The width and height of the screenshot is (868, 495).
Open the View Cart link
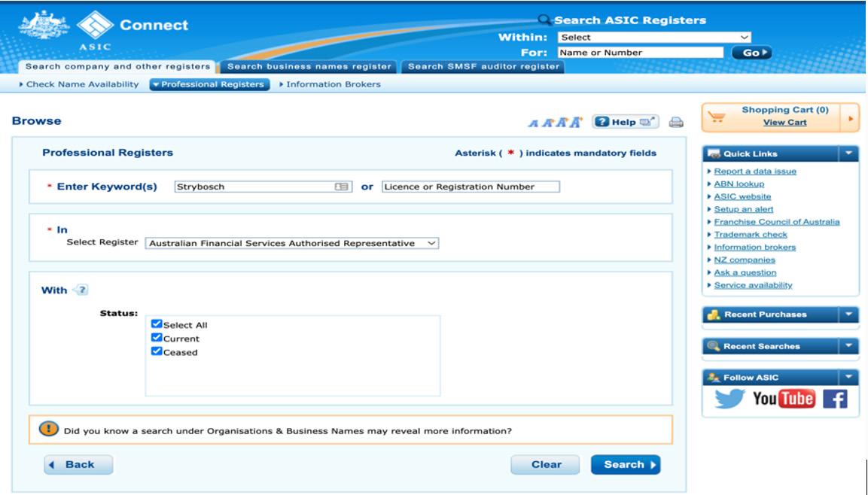coord(784,122)
